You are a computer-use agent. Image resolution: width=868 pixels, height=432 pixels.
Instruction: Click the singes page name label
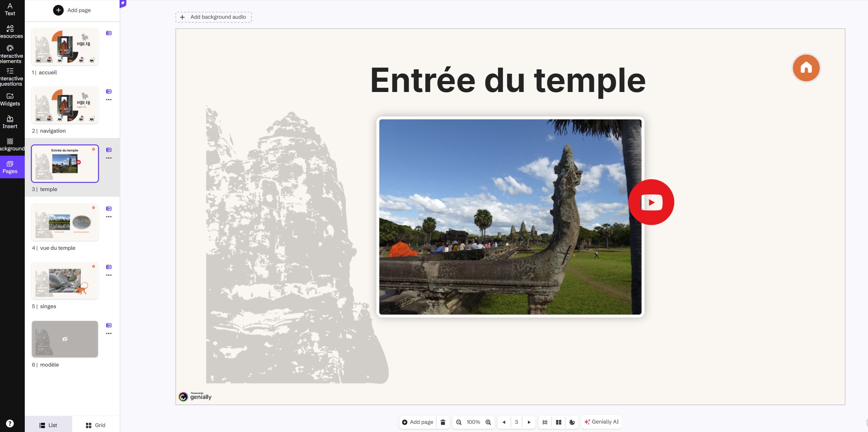(x=48, y=306)
